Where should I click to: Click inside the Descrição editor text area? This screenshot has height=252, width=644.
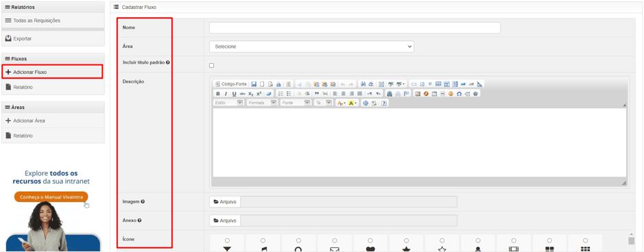pyautogui.click(x=419, y=142)
